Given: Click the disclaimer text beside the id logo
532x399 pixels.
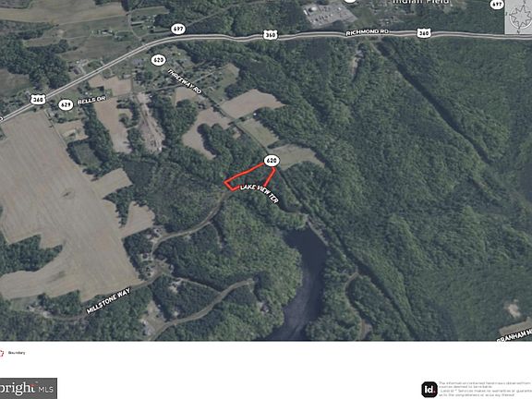Looking at the screenshot, I should 485,389.
